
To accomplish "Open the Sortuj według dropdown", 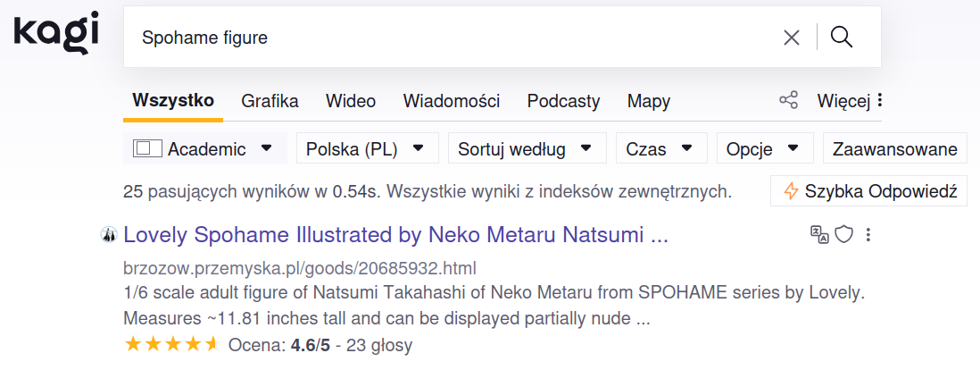I will [x=526, y=149].
